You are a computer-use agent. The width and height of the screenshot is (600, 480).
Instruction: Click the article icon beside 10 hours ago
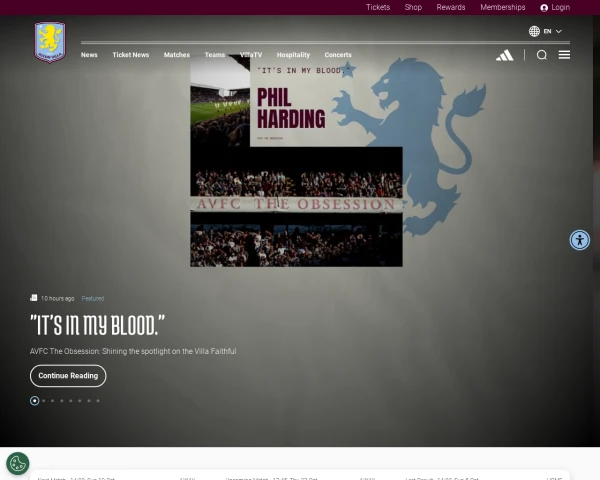[34, 298]
